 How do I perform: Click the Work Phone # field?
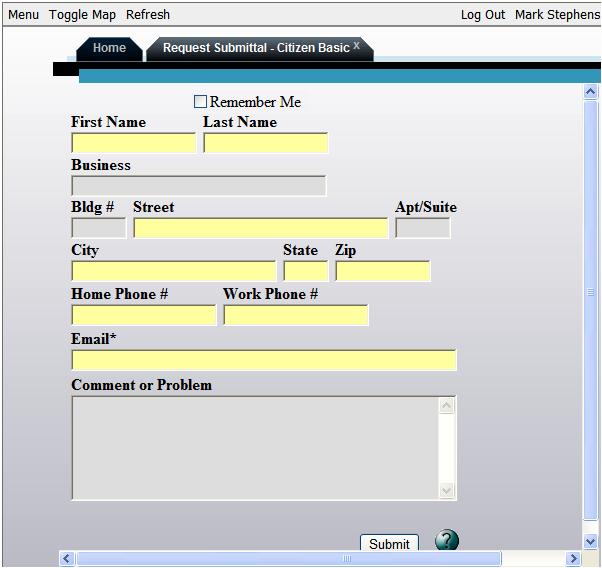pos(296,315)
